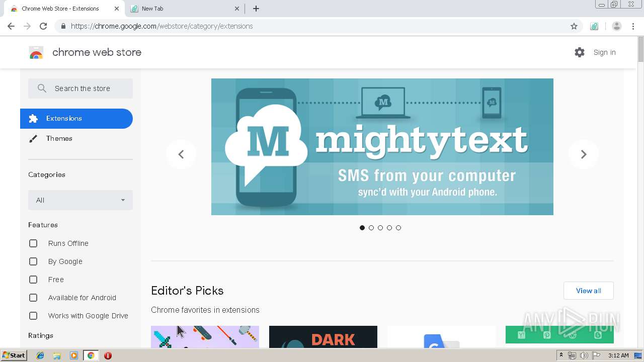Viewport: 644px width, 362px height.
Task: Click the browser forward arrow
Action: [x=27, y=26]
